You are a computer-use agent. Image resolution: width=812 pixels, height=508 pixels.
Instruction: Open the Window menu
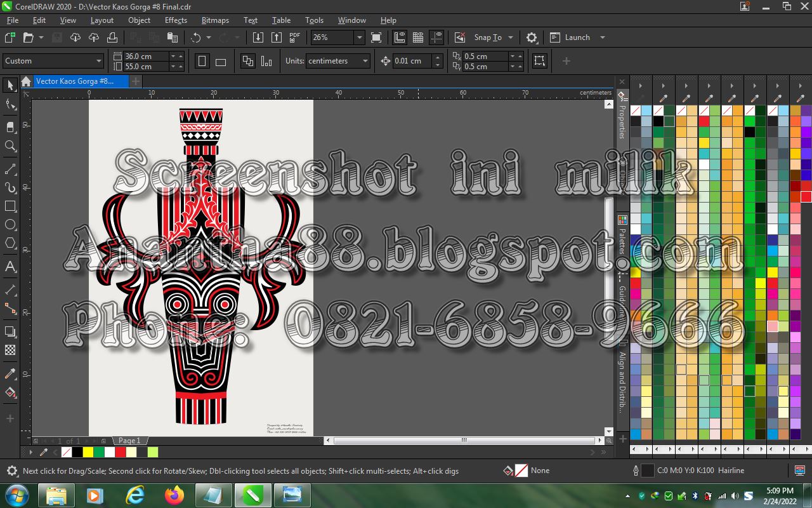pos(351,20)
